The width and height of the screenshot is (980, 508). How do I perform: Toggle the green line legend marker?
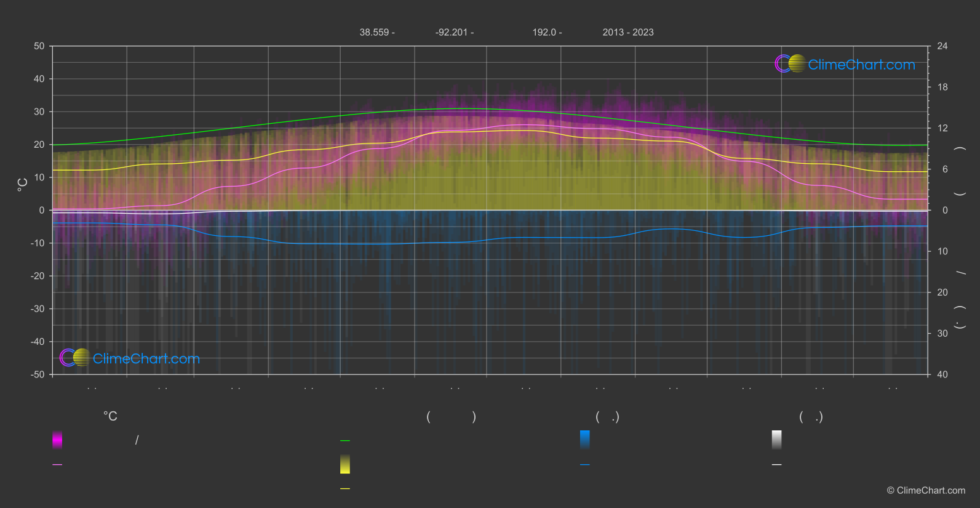(x=345, y=441)
